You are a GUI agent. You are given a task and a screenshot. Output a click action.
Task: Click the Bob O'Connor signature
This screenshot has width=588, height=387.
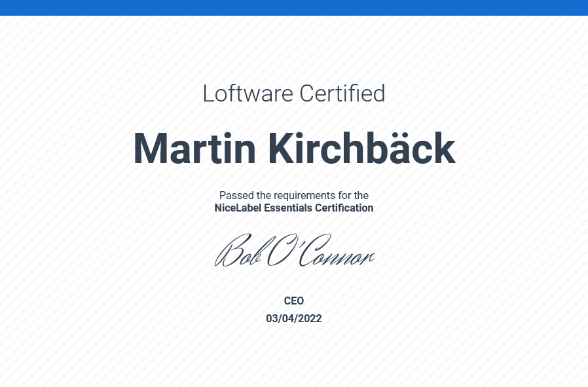click(x=295, y=250)
